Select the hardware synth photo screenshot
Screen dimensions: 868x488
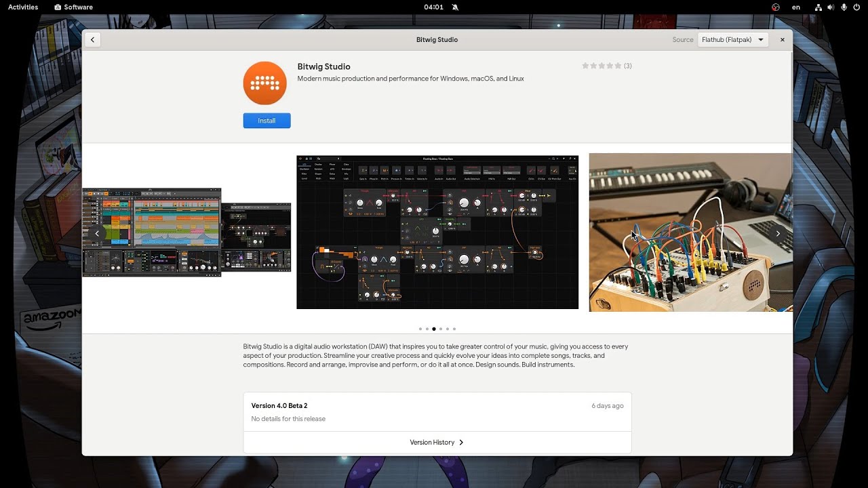click(690, 232)
